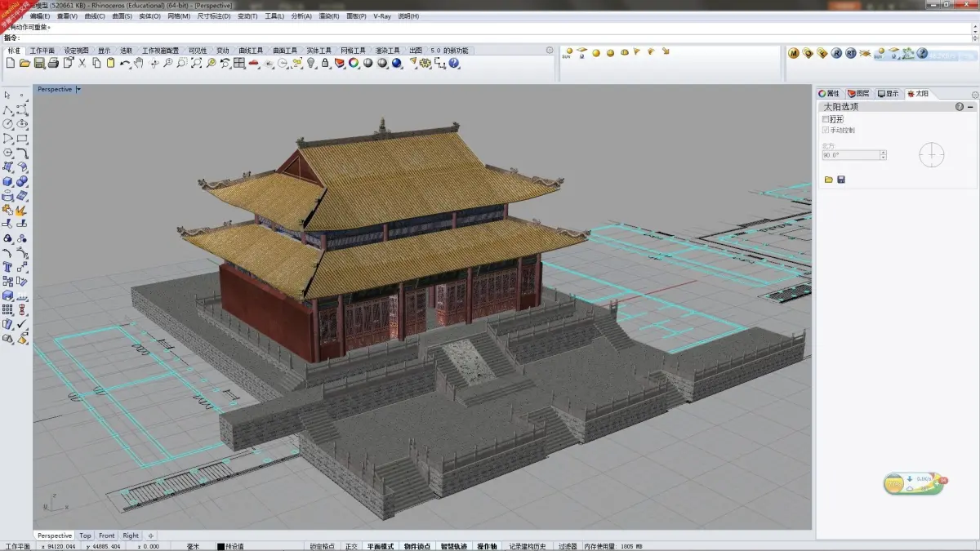Toggle 智慧轨迹 smart track

point(454,546)
